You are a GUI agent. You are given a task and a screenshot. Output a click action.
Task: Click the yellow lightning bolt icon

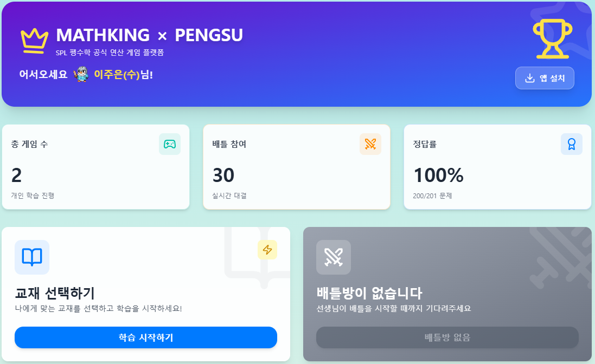tap(267, 250)
